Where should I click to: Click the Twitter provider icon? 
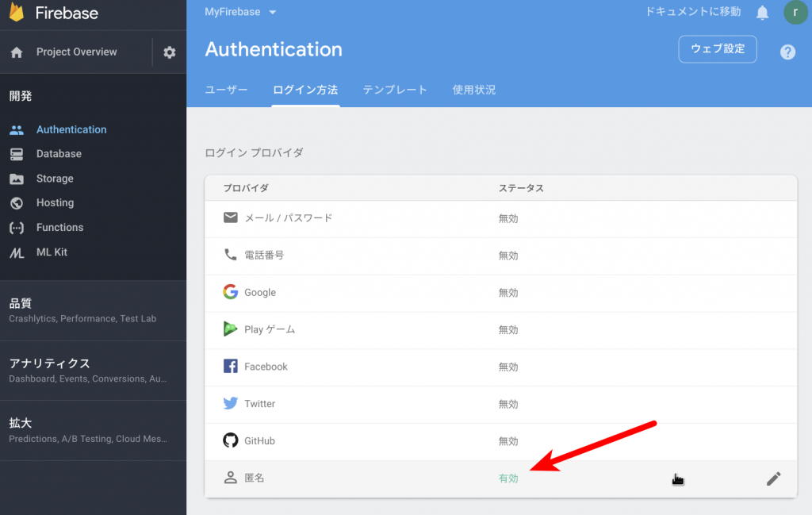[x=231, y=403]
